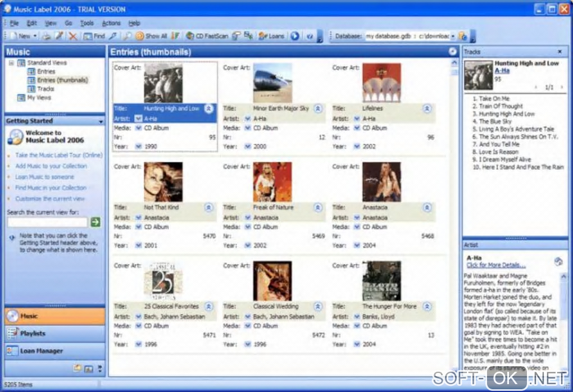Collapse the Standard Views tree node
This screenshot has height=392, width=573.
11,63
